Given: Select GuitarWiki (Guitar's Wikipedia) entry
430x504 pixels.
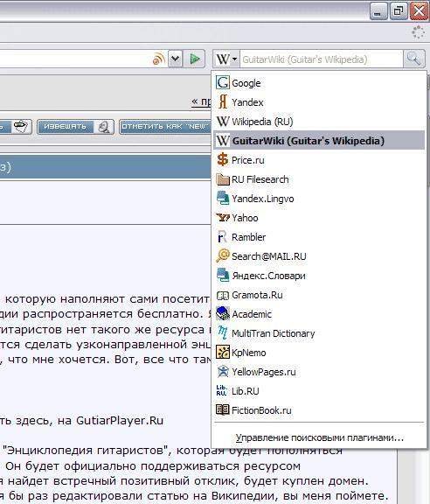Looking at the screenshot, I should [319, 141].
